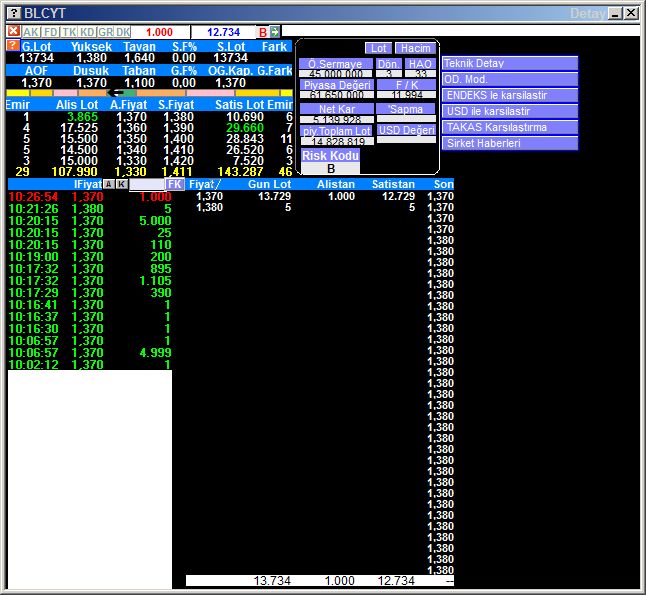This screenshot has width=646, height=595.
Task: Toggle the GR toolbar button
Action: coord(106,32)
